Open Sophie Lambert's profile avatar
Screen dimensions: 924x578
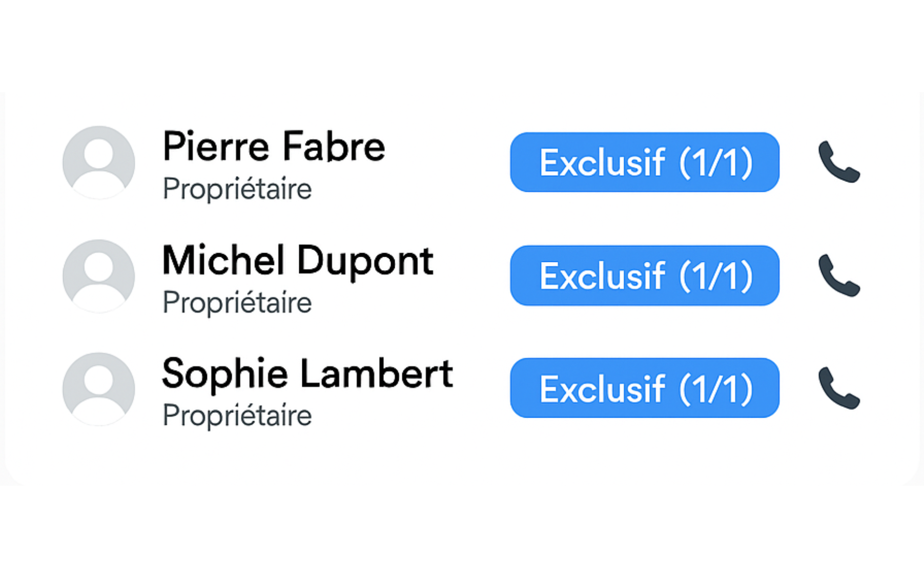coord(98,388)
